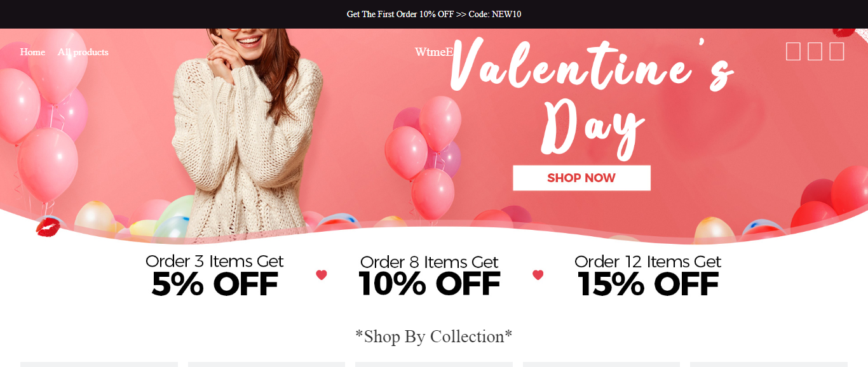Click the red heart before 15% OFF
The height and width of the screenshot is (367, 868).
[x=538, y=275]
